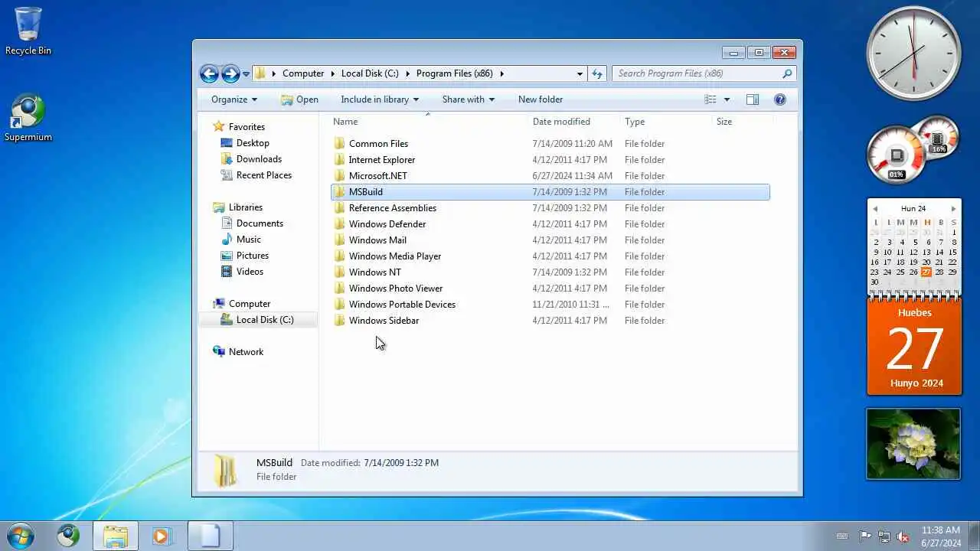Viewport: 980px width, 551px height.
Task: Click the Recycle Bin desktop icon
Action: 28,31
